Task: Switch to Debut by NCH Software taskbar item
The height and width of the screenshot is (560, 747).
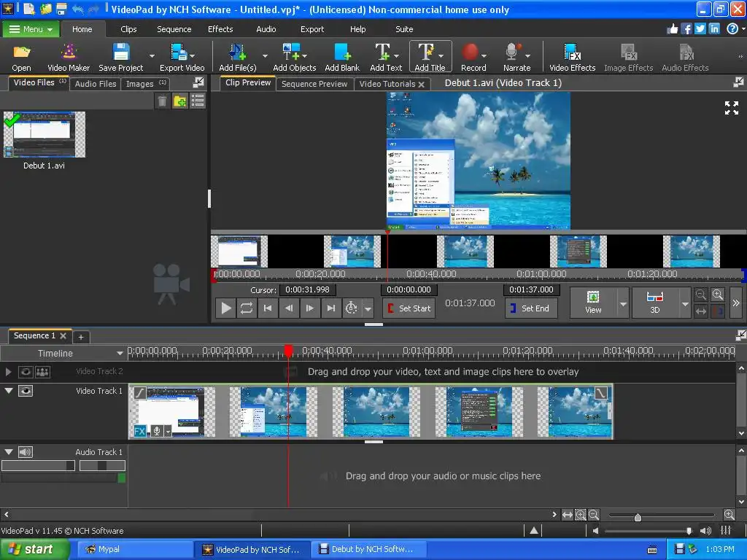Action: [x=368, y=549]
